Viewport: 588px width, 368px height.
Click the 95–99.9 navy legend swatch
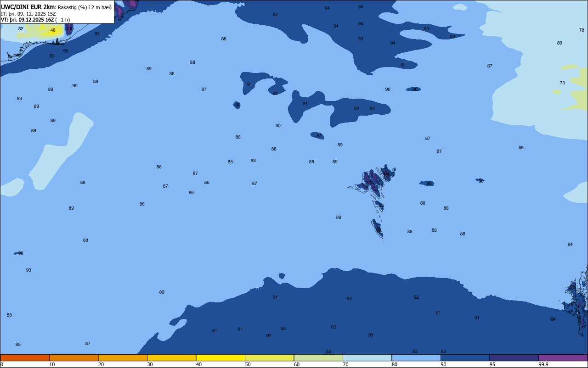tap(514, 357)
